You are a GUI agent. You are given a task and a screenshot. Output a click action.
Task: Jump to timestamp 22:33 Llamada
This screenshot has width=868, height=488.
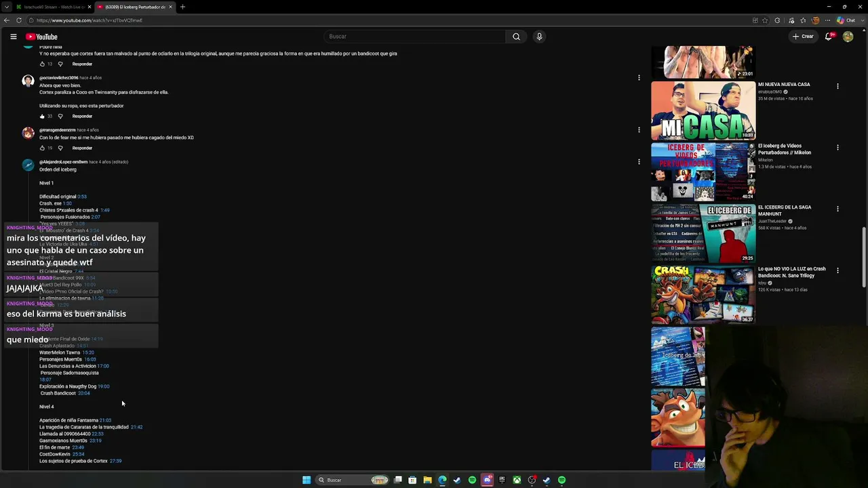pyautogui.click(x=98, y=434)
